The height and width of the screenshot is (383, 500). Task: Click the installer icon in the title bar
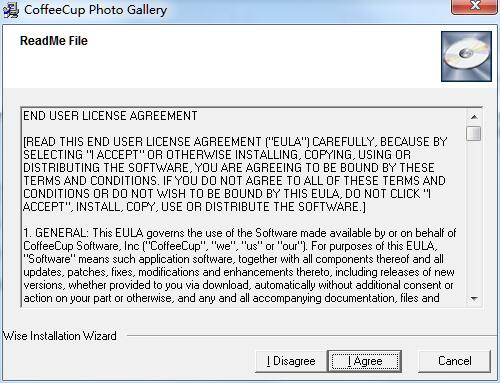10,10
